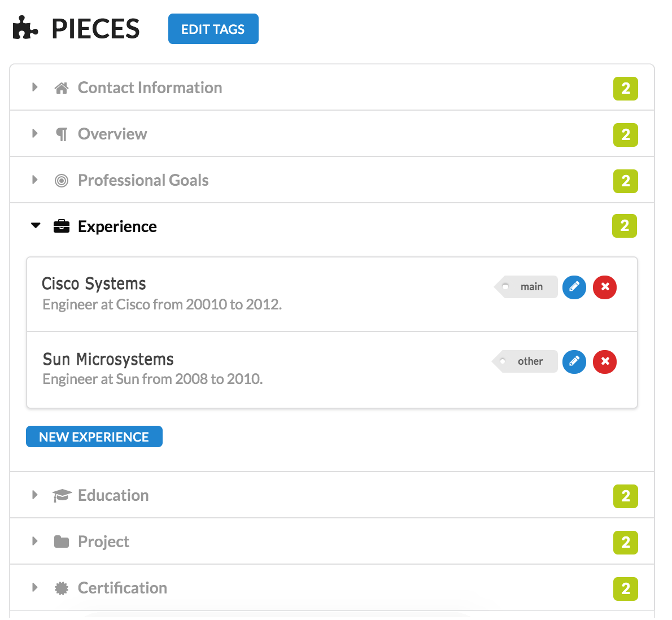The image size is (672, 620).
Task: Click the main tag on Cisco Systems
Action: click(x=526, y=287)
